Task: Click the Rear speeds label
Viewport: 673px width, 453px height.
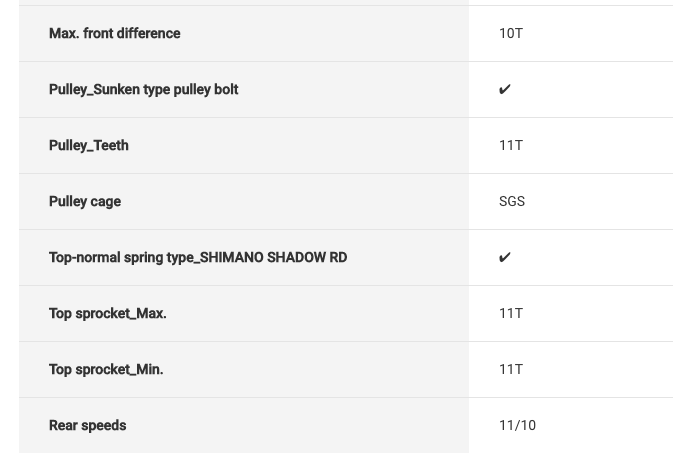Action: tap(87, 425)
